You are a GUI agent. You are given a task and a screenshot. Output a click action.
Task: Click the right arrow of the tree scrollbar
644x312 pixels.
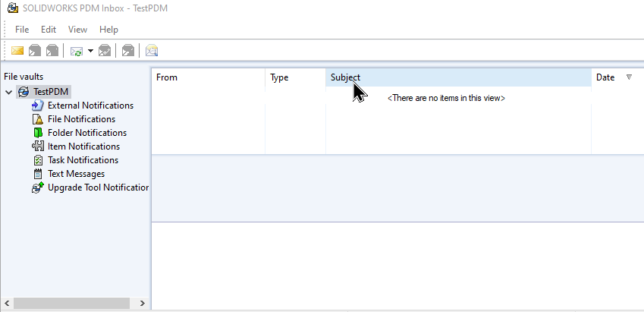(143, 304)
